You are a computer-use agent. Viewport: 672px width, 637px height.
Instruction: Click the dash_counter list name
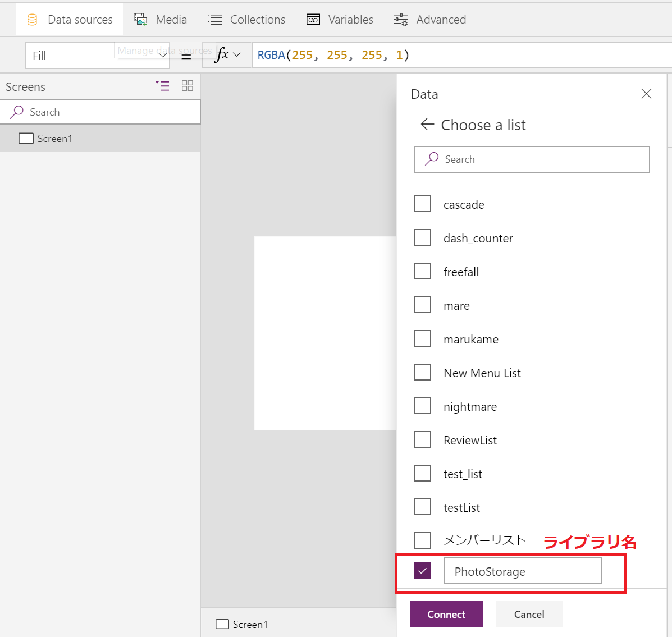478,238
